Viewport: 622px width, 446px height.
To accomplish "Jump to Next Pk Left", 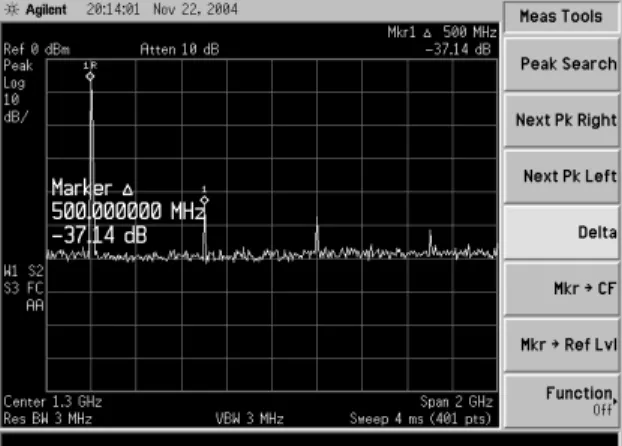I will (562, 176).
